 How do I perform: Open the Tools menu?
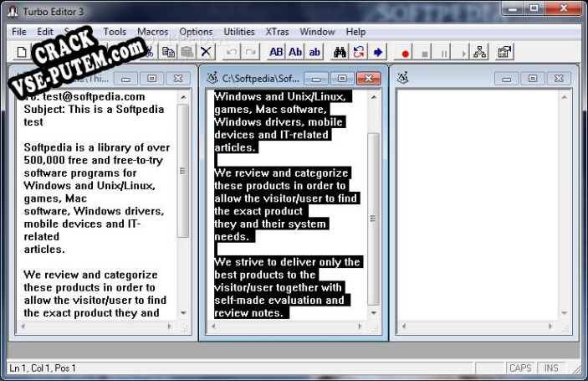point(115,32)
